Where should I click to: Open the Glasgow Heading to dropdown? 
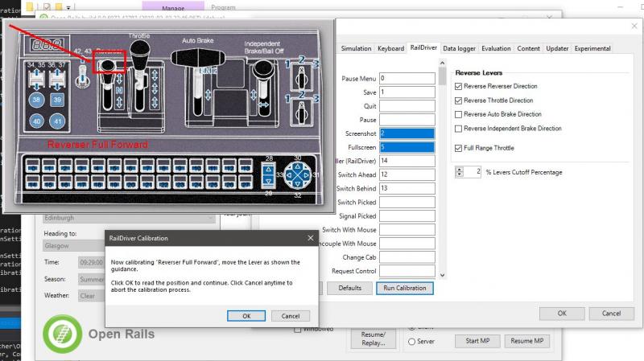tap(74, 246)
